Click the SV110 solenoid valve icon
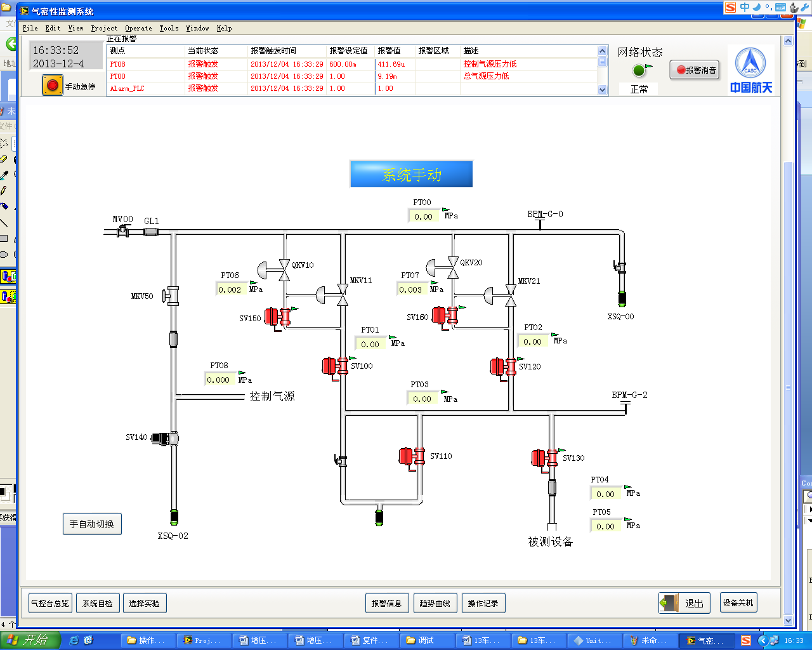 pyautogui.click(x=411, y=456)
